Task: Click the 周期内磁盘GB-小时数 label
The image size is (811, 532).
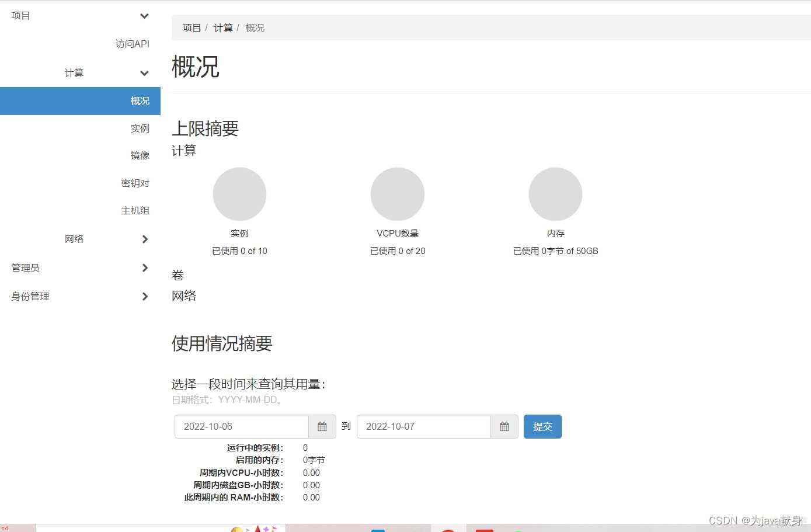Action: [238, 485]
